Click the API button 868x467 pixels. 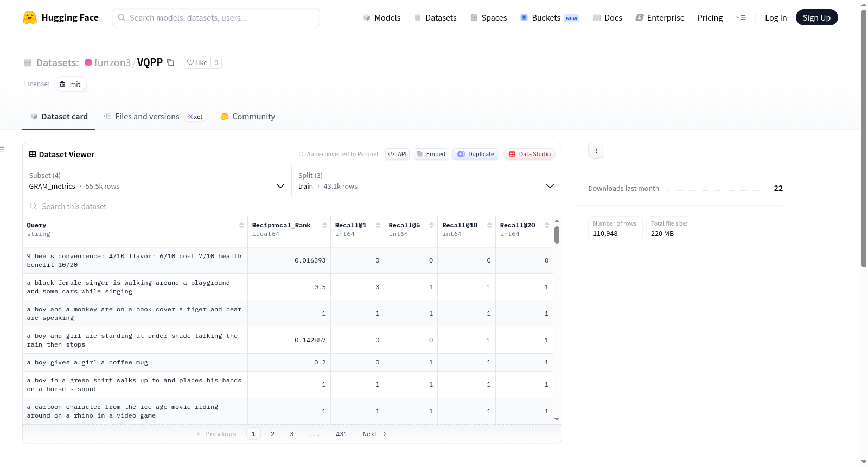coord(397,154)
